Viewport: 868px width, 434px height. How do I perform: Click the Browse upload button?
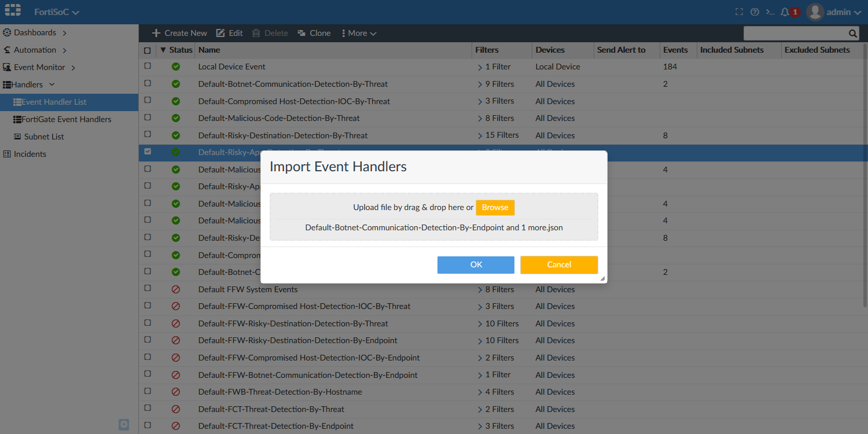click(x=495, y=207)
